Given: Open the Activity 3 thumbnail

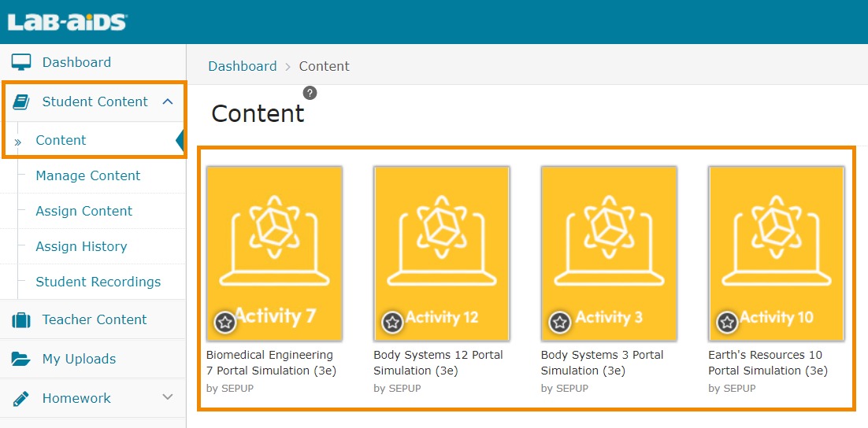Looking at the screenshot, I should pyautogui.click(x=609, y=252).
